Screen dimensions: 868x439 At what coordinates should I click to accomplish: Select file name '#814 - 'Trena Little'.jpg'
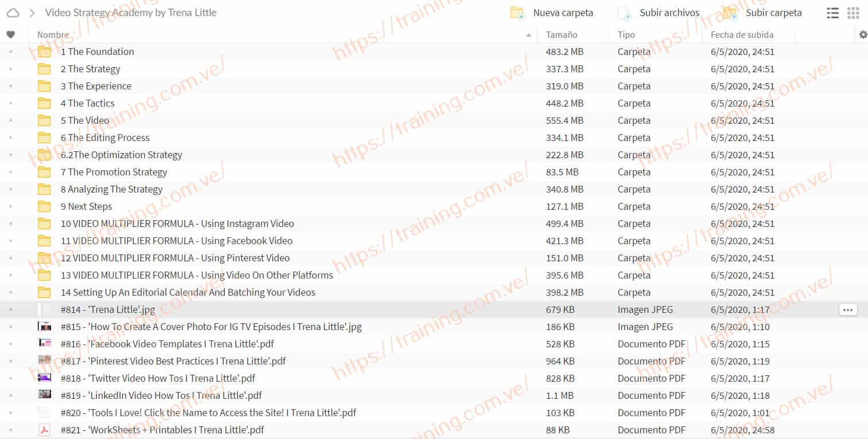108,309
